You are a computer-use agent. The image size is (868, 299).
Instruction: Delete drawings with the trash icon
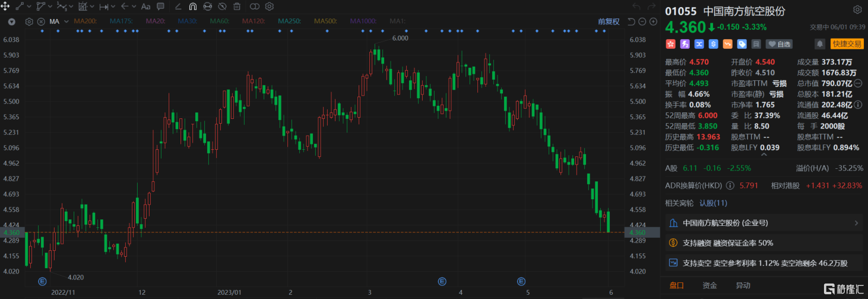click(237, 7)
